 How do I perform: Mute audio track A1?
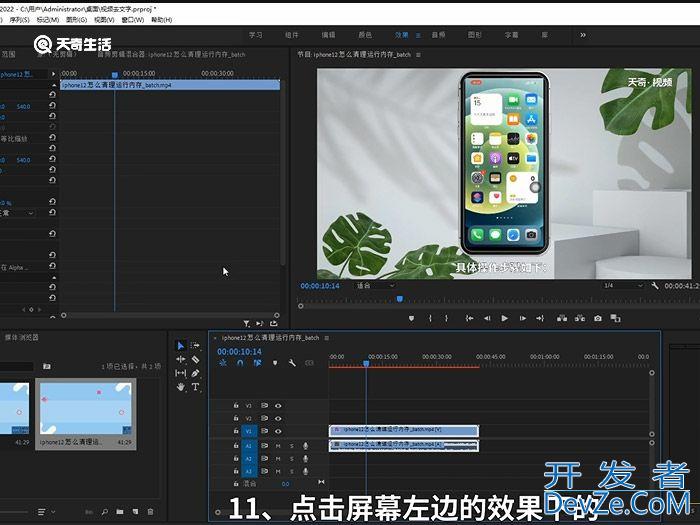278,446
